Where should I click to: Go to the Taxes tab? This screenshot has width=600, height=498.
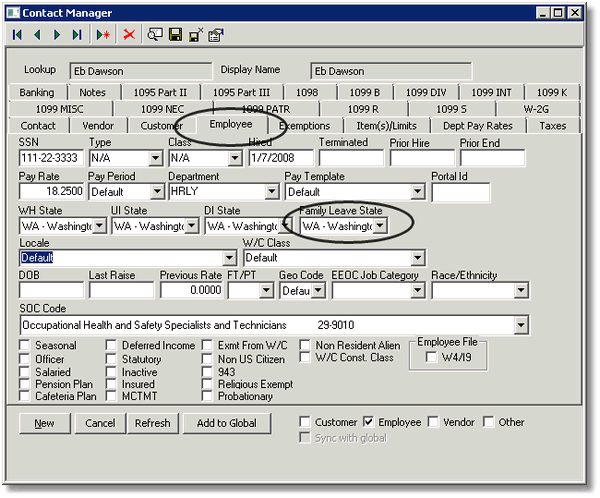pyautogui.click(x=553, y=126)
